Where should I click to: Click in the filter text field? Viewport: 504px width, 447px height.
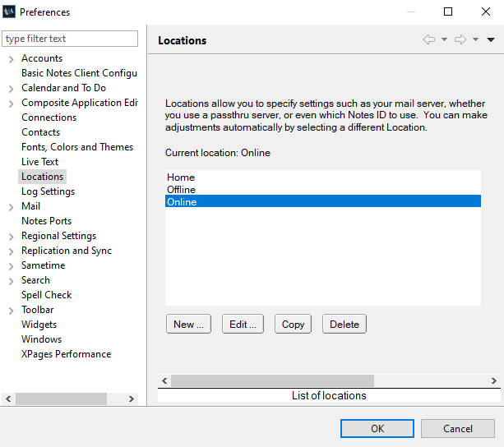[70, 39]
